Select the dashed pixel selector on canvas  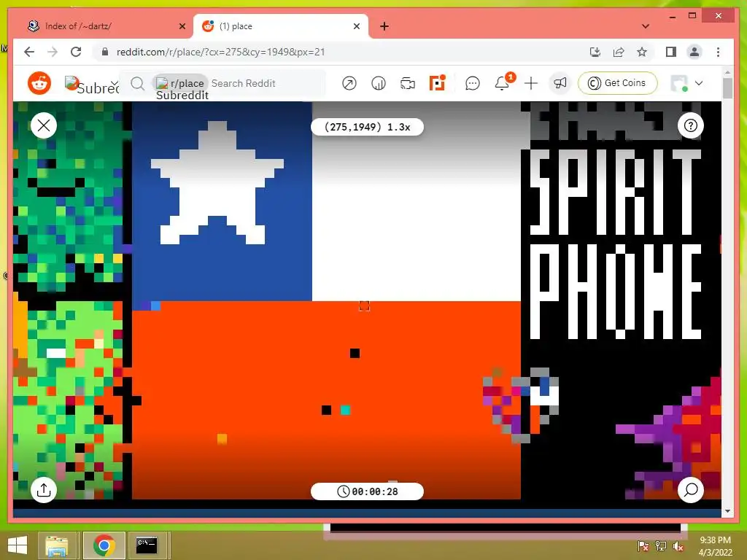(364, 306)
